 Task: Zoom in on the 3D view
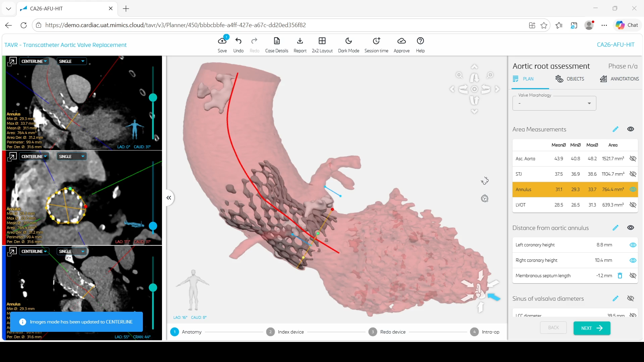tap(490, 75)
